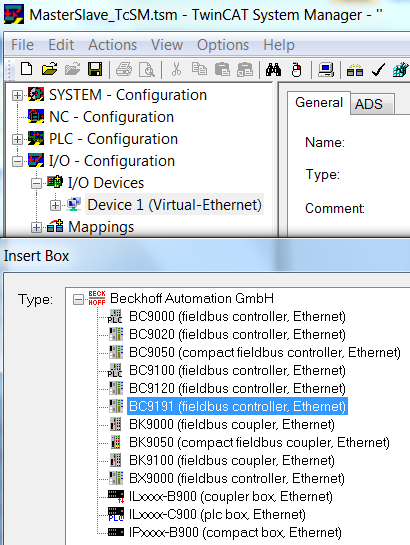
Task: Select Beckhoff Automation GmbH in type list
Action: point(192,298)
